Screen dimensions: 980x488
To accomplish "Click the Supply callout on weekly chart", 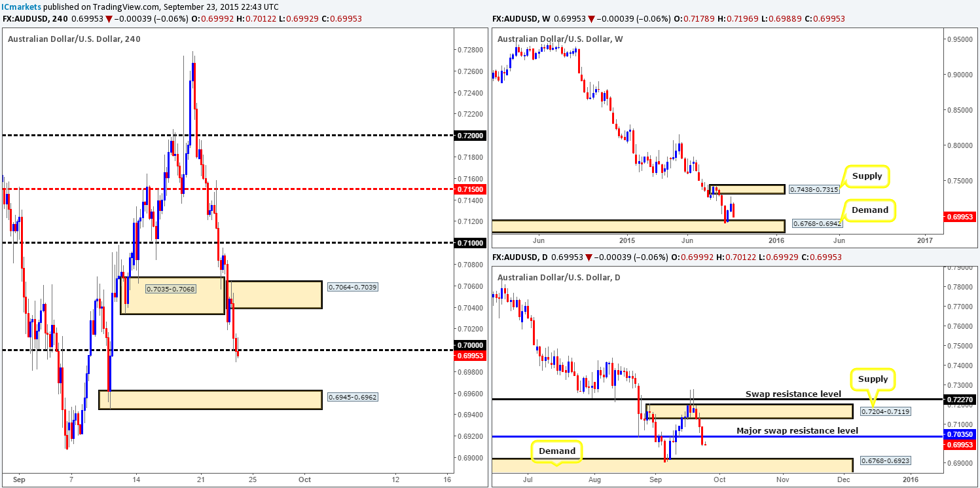I will (867, 176).
